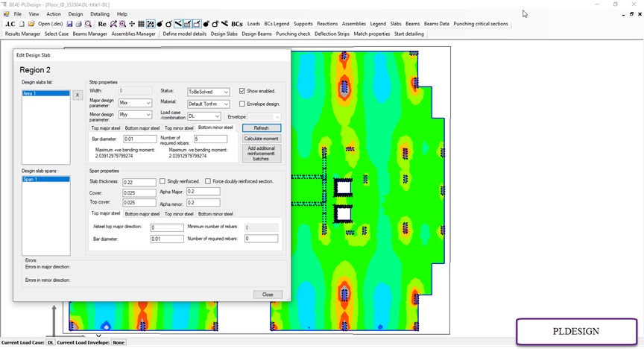
Task: Toggle the grid display icon
Action: 141,24
